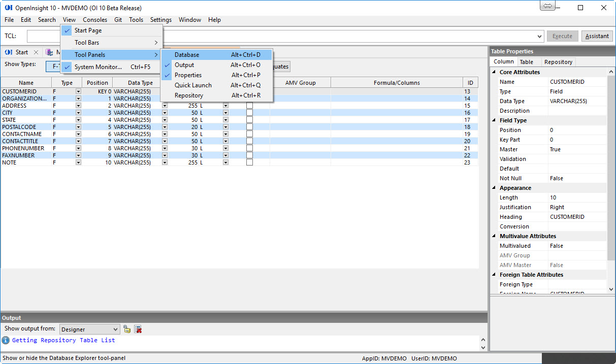Open the Type dropdown for ADDRESS row
This screenshot has height=364, width=616.
(78, 106)
